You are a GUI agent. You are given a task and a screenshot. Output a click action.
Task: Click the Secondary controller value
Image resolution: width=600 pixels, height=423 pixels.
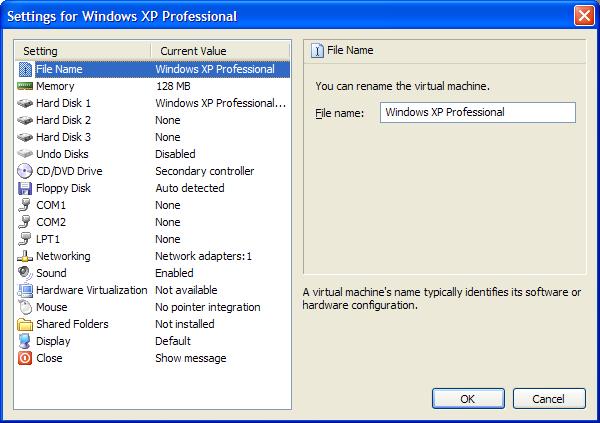(x=205, y=171)
